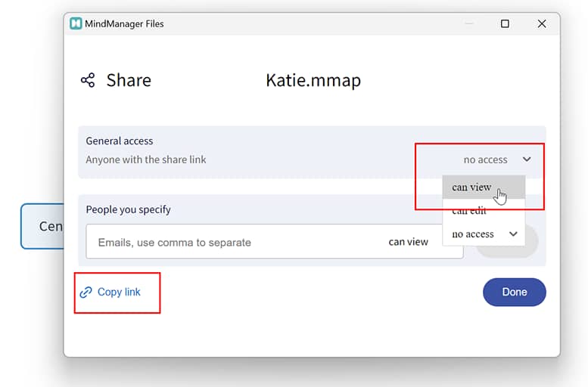Screen dimensions: 588x387
Task: Click the 'Anyone with the share link' text
Action: click(146, 159)
